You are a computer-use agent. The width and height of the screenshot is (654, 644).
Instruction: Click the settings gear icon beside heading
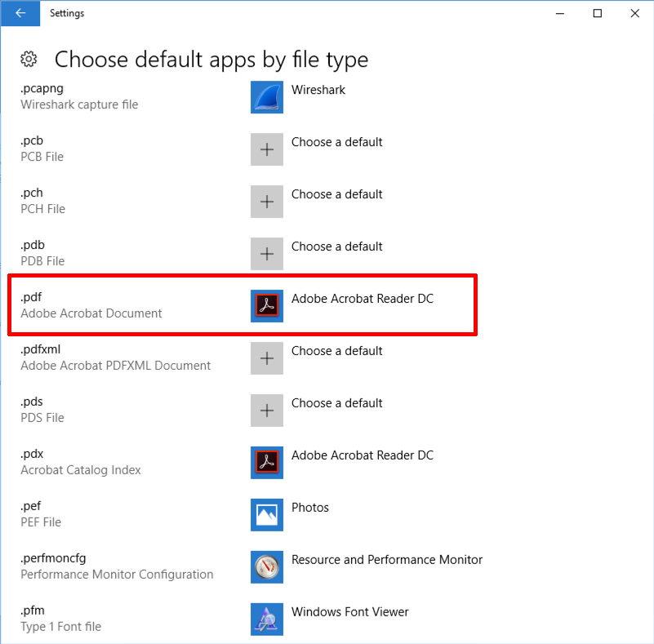click(x=29, y=60)
